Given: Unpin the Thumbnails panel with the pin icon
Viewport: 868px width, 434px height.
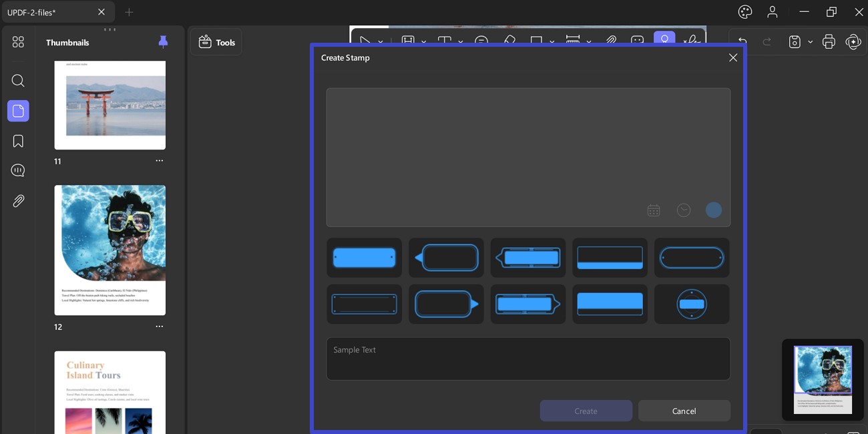Looking at the screenshot, I should tap(163, 42).
